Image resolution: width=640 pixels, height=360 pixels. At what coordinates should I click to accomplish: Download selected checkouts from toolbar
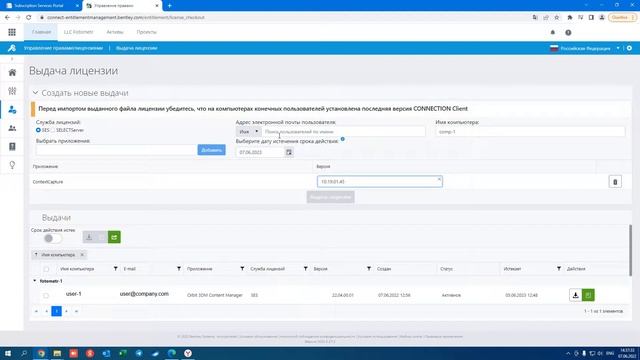tap(89, 237)
